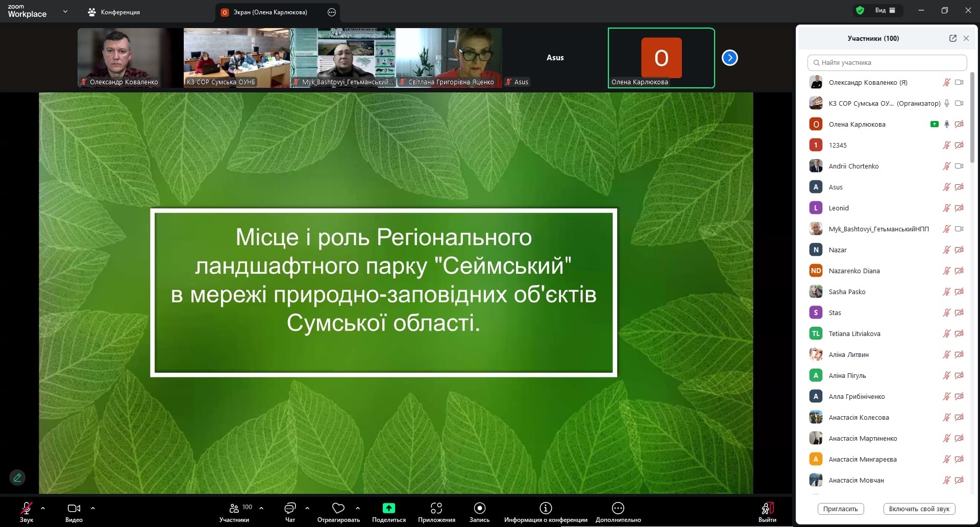Open the Дополнительно more options icon

pos(618,509)
